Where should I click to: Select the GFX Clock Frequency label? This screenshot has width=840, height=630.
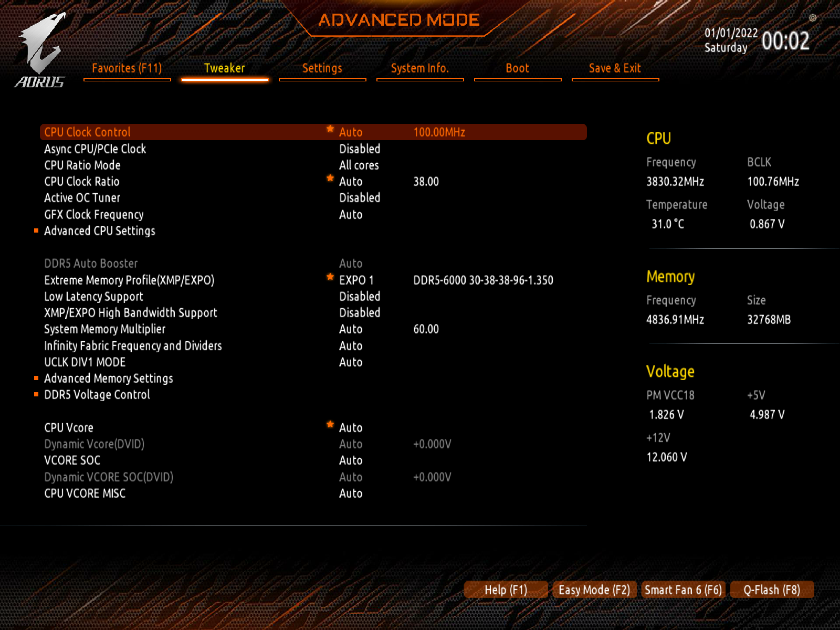(94, 215)
